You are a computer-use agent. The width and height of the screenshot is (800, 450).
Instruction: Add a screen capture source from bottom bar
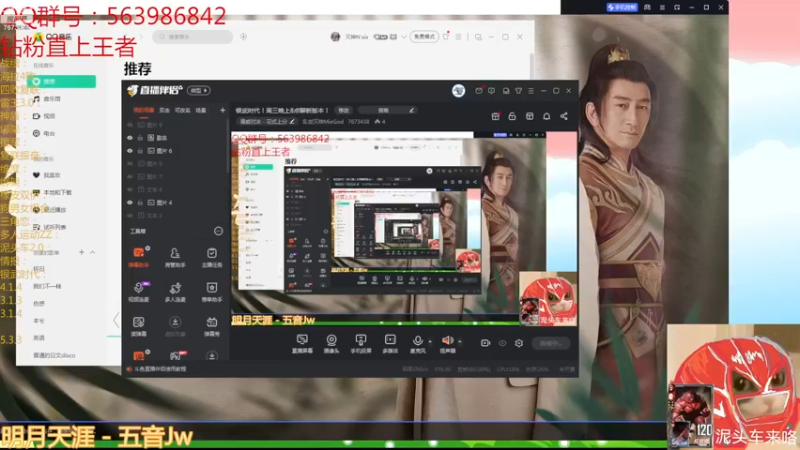(x=302, y=344)
